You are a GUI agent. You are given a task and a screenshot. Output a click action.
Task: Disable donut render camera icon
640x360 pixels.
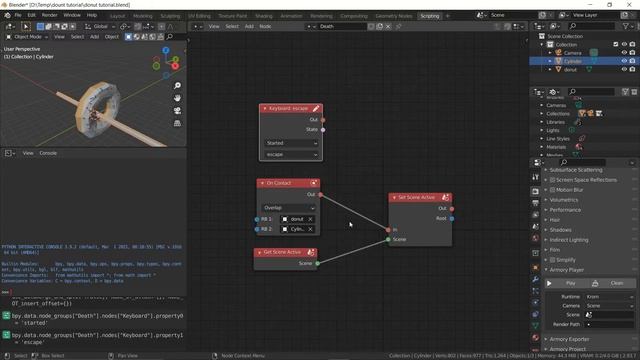point(632,69)
